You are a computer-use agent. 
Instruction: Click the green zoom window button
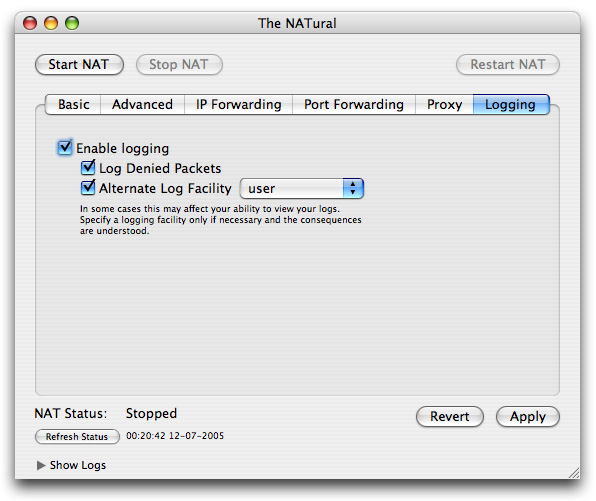pos(72,23)
